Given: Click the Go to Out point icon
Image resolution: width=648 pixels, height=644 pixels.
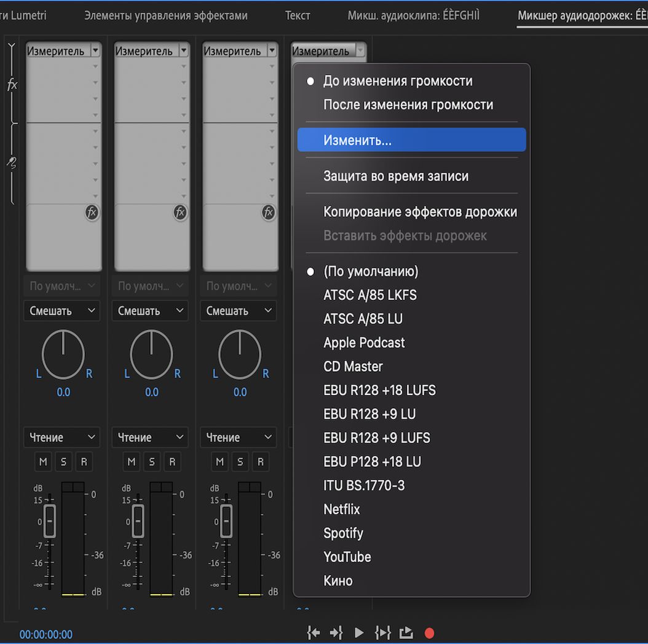Looking at the screenshot, I should (x=336, y=633).
